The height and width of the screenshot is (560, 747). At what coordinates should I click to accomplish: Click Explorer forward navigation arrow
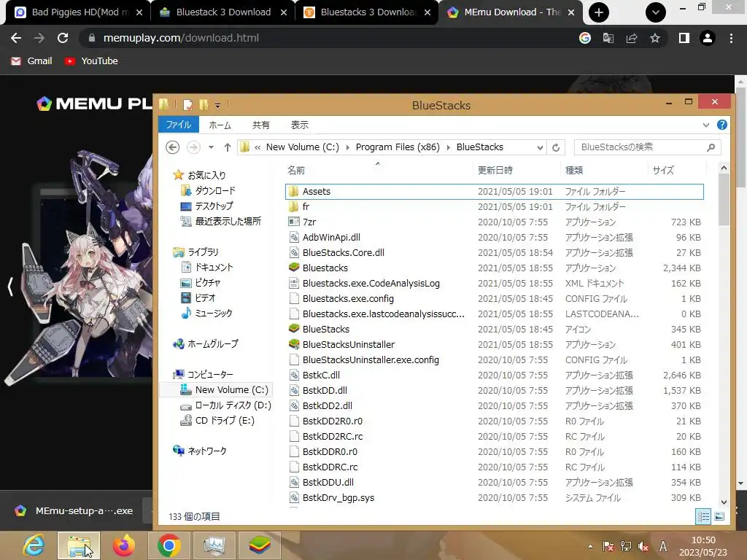coord(193,147)
